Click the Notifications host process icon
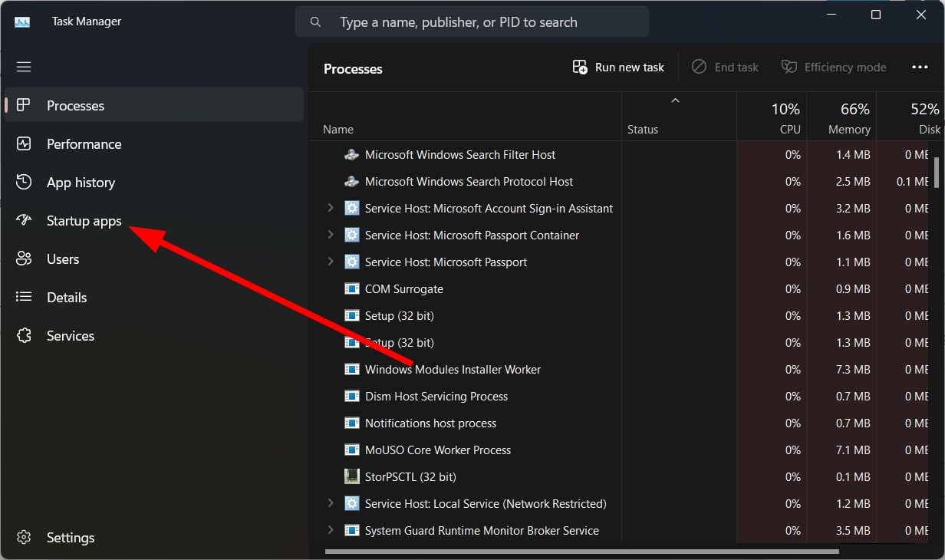Viewport: 945px width, 560px height. (x=352, y=423)
